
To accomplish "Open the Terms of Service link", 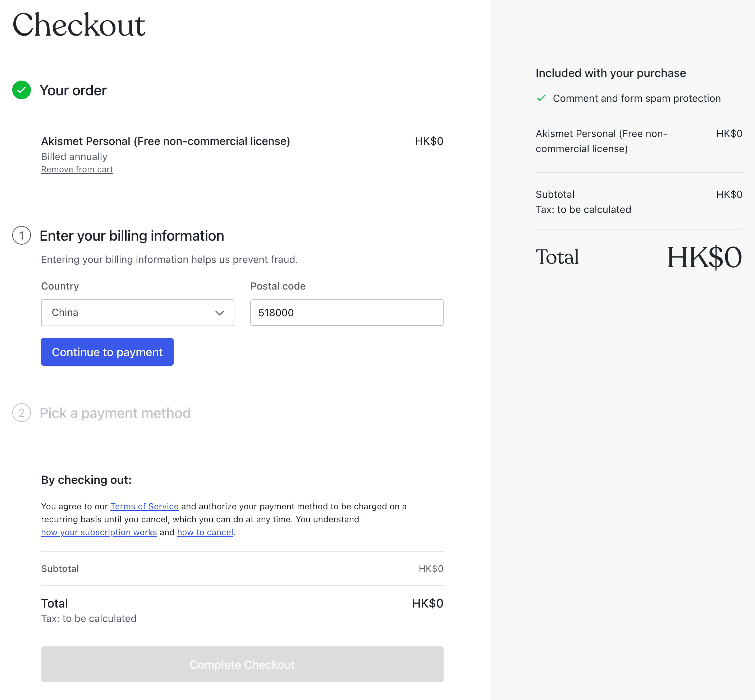I will (x=144, y=506).
